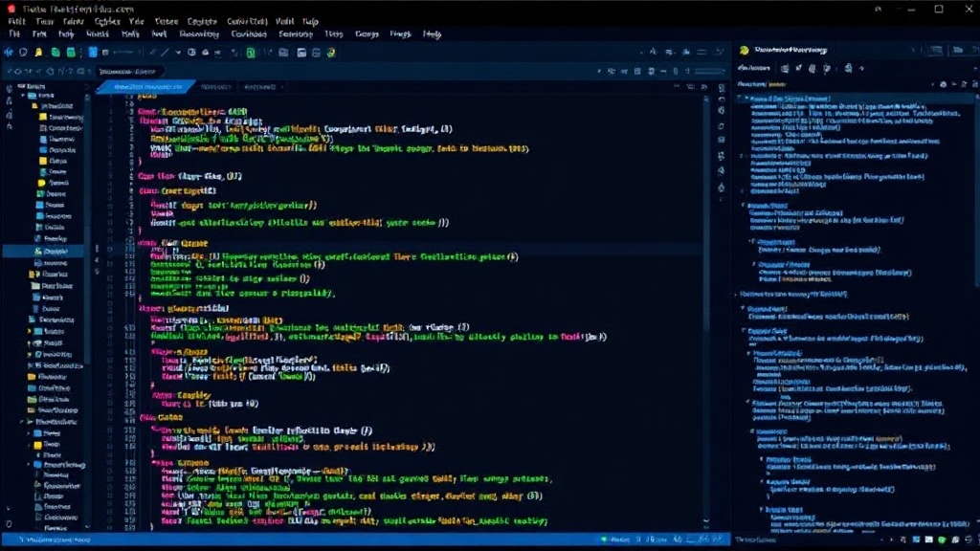980x551 pixels.
Task: Click the yellow bell icon in the toolbar
Action: tap(38, 53)
